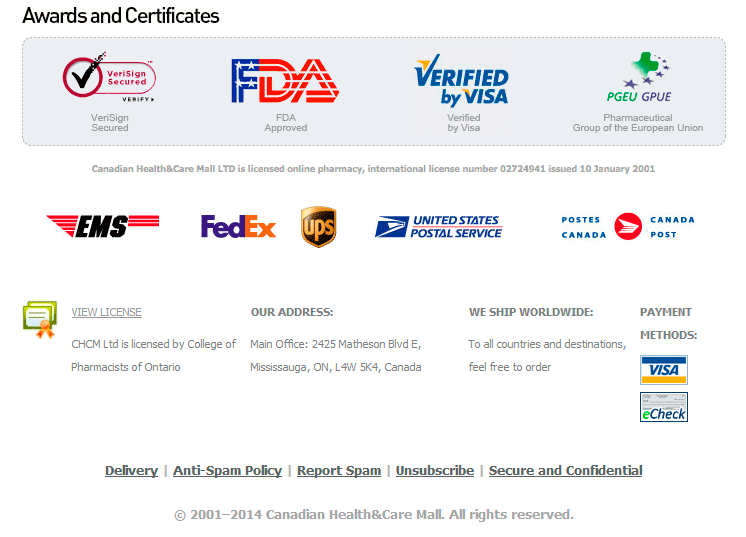Select the EMS shipping logo

pos(102,227)
